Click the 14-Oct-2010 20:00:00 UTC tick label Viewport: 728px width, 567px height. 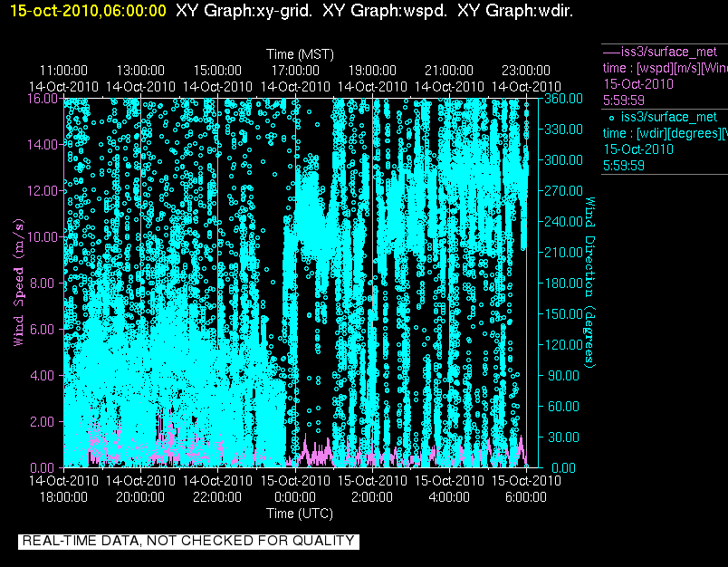pyautogui.click(x=140, y=489)
